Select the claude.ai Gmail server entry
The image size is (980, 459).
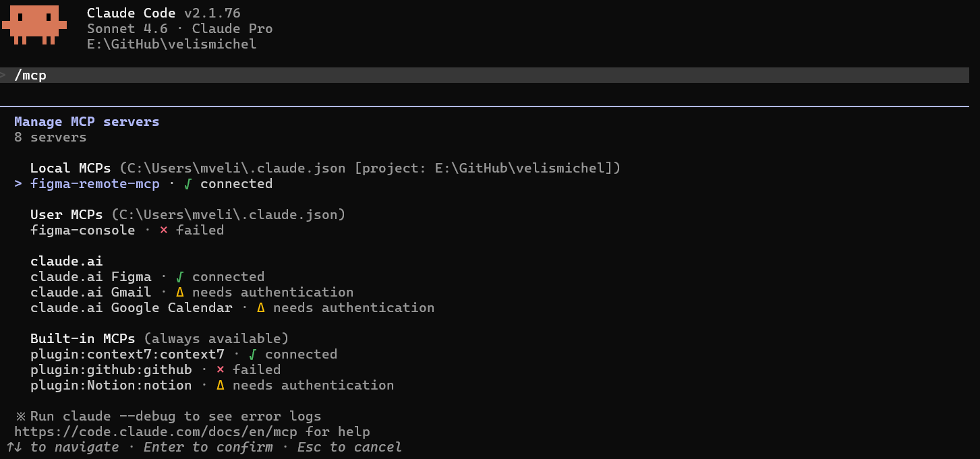coord(192,293)
